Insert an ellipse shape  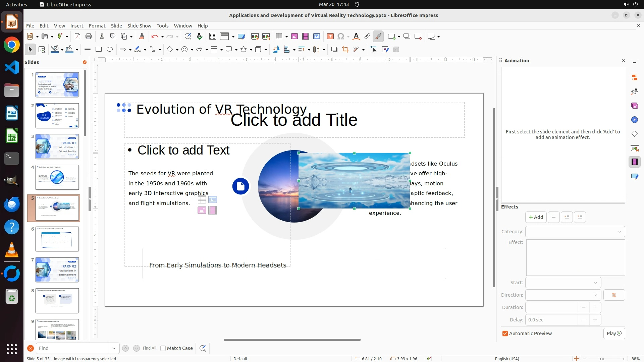[x=110, y=50]
